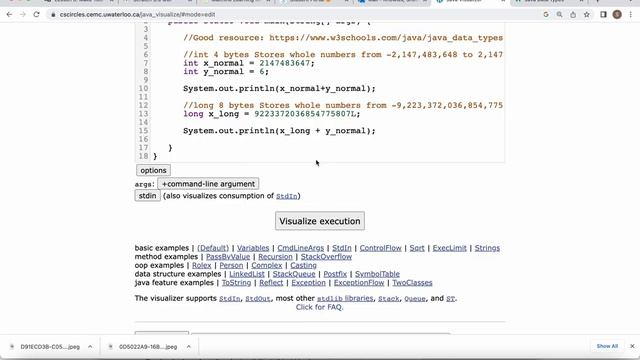This screenshot has height=360, width=640.
Task: Load the (Default) basic example
Action: tap(213, 248)
